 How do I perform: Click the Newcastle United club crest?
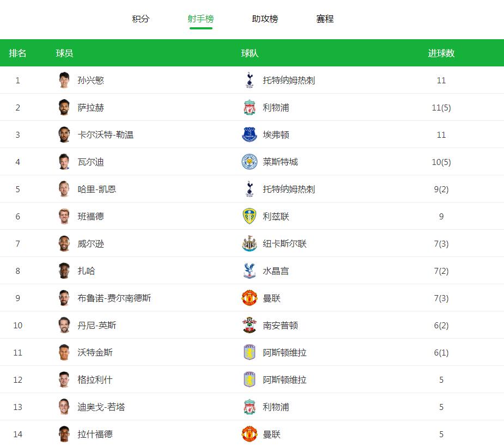pos(250,243)
